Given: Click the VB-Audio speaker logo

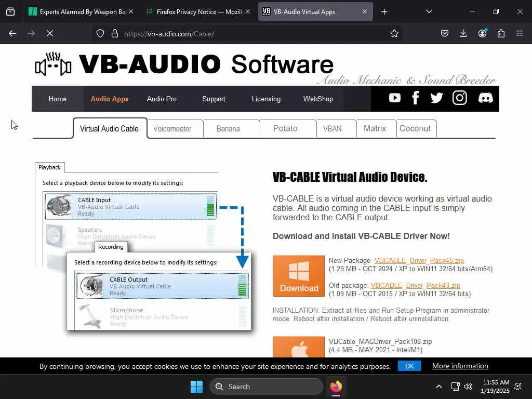Looking at the screenshot, I should point(54,64).
